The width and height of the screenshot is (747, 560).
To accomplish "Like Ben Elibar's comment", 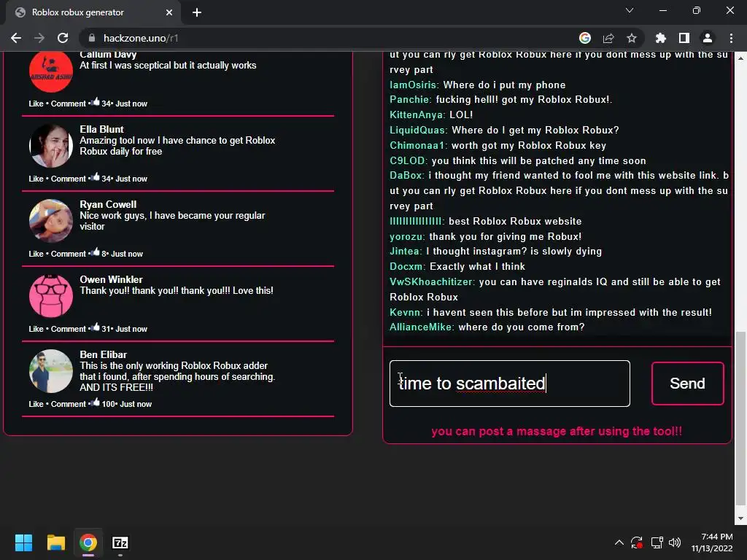I will click(x=36, y=404).
